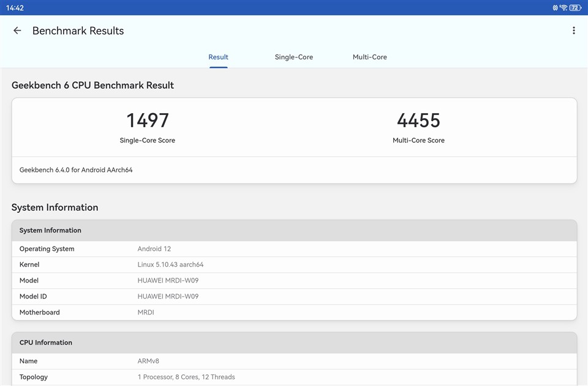Viewport: 588px width, 386px height.
Task: Tap the Motherboard MRDI row
Action: (x=294, y=313)
